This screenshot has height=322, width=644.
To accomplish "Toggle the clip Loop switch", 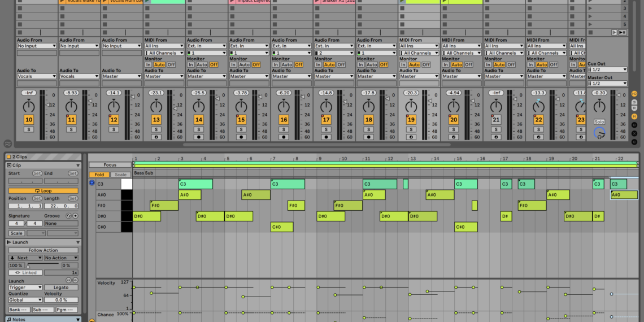I will (43, 191).
